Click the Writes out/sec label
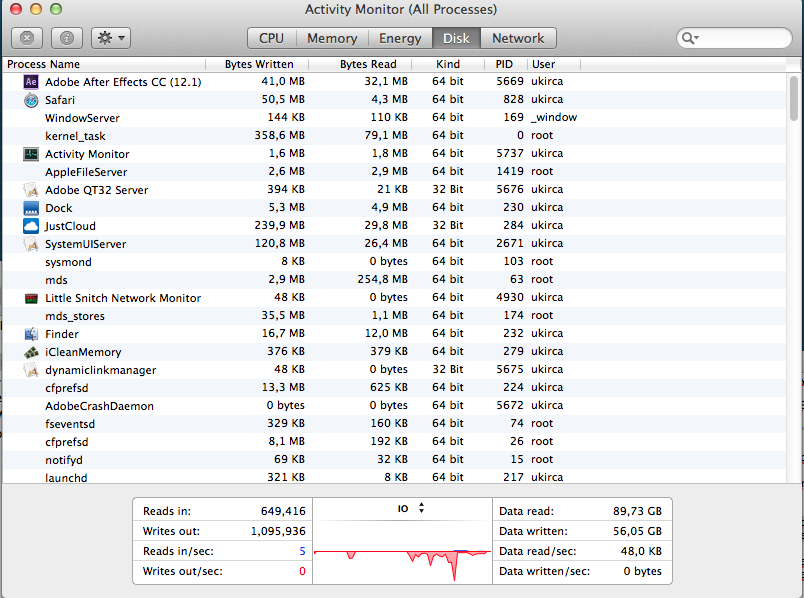The width and height of the screenshot is (804, 598). (183, 571)
